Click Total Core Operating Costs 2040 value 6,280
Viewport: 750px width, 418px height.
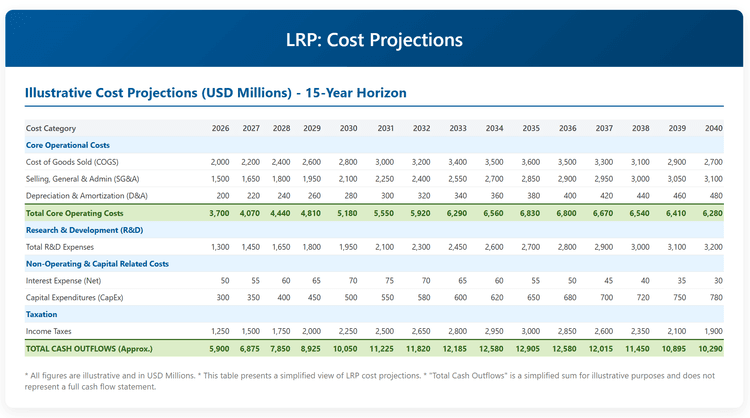[x=713, y=213]
